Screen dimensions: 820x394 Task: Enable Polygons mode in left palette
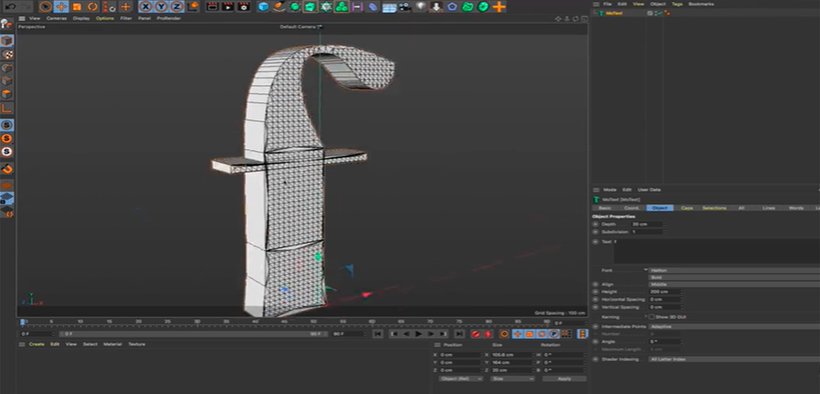point(7,95)
